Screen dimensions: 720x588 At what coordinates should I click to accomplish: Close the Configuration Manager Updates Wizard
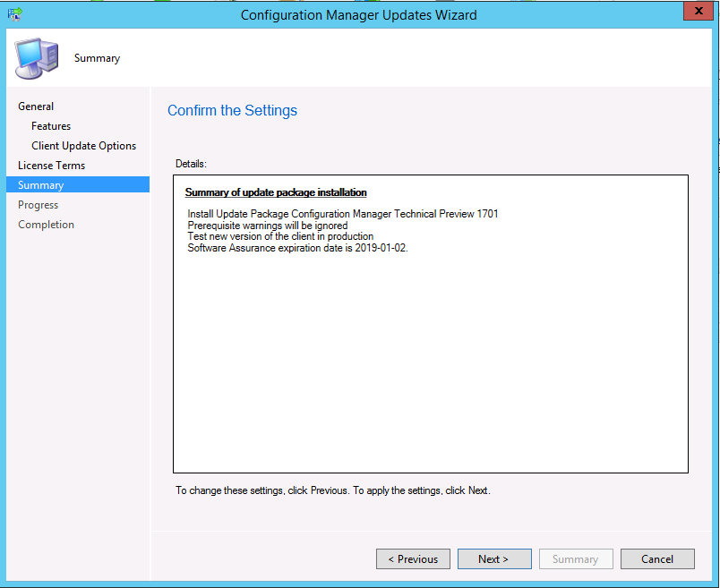[x=698, y=11]
